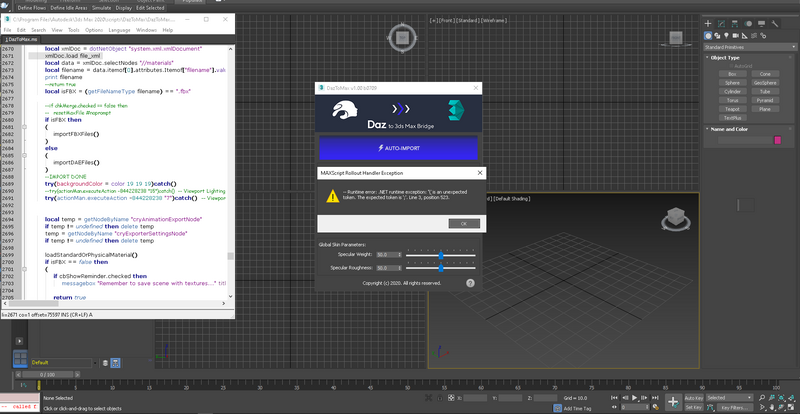Open the File menu in script editor
800x414 pixels.
(7, 30)
